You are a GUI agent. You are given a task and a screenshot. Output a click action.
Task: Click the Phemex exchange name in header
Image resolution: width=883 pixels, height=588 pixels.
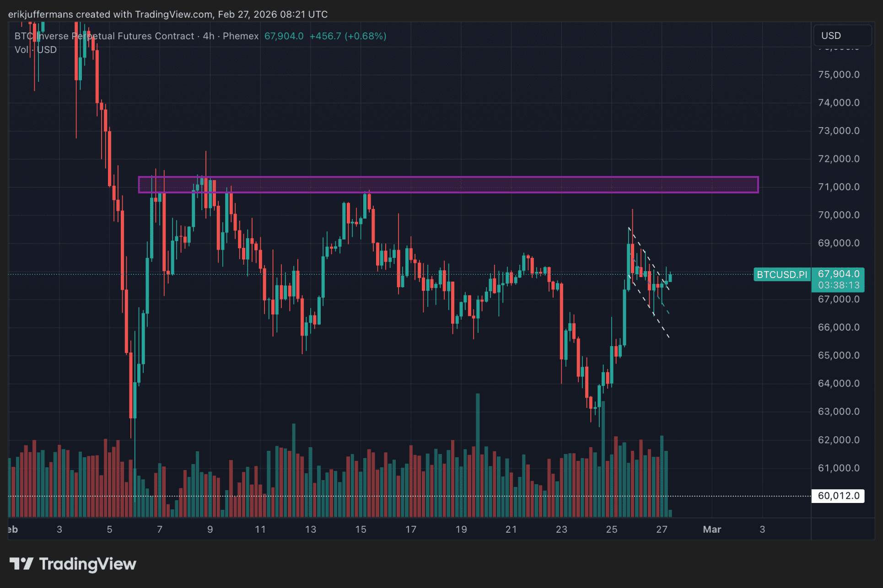click(x=241, y=36)
